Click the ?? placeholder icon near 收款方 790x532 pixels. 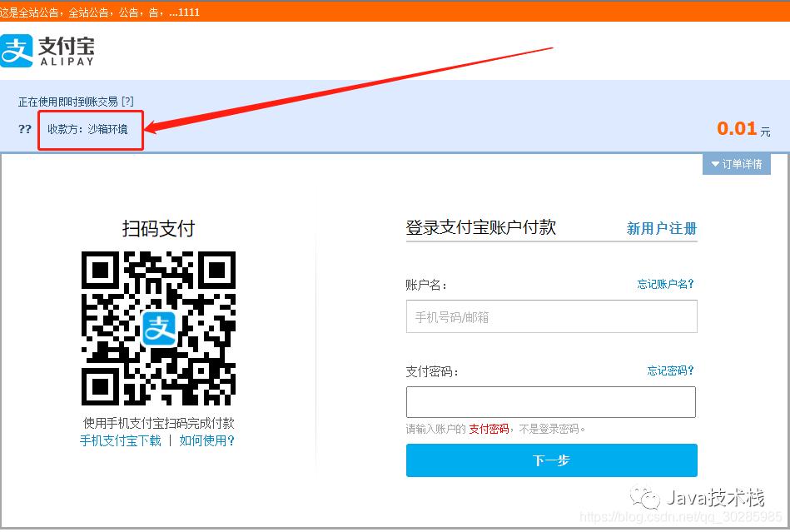[x=24, y=129]
